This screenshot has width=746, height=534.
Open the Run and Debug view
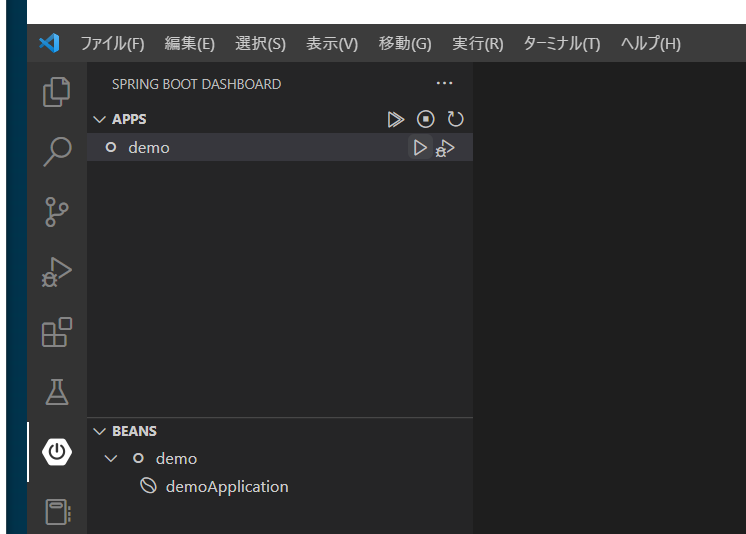57,272
